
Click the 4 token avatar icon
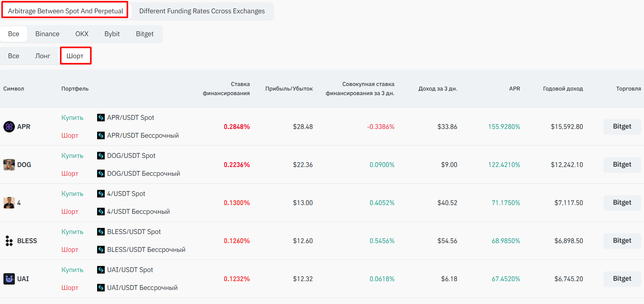click(9, 203)
